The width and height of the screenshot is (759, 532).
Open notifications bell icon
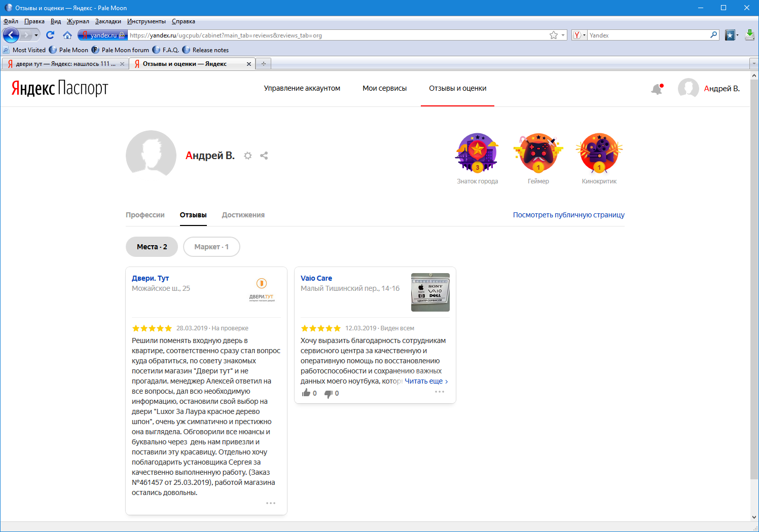point(657,89)
